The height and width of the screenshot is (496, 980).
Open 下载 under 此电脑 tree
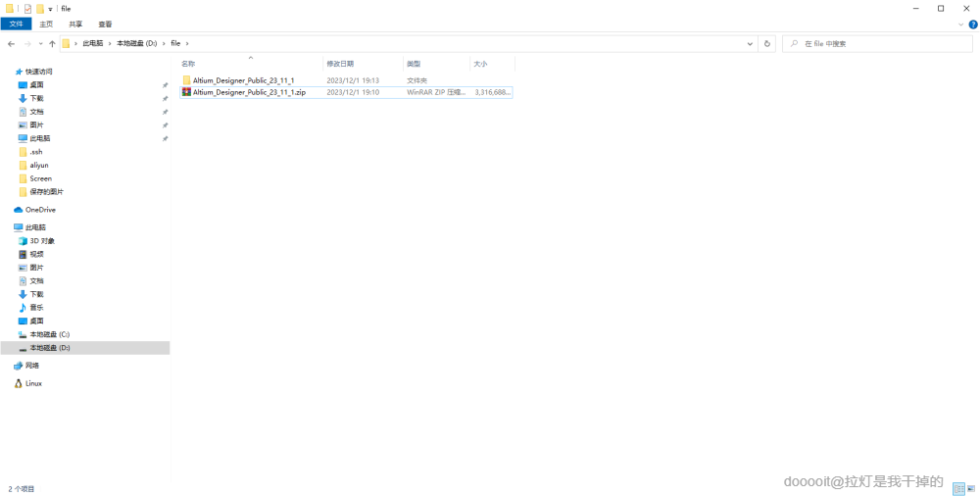(x=37, y=294)
